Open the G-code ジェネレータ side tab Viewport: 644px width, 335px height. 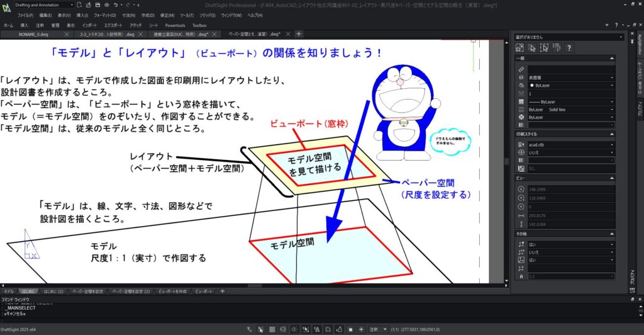(640, 78)
